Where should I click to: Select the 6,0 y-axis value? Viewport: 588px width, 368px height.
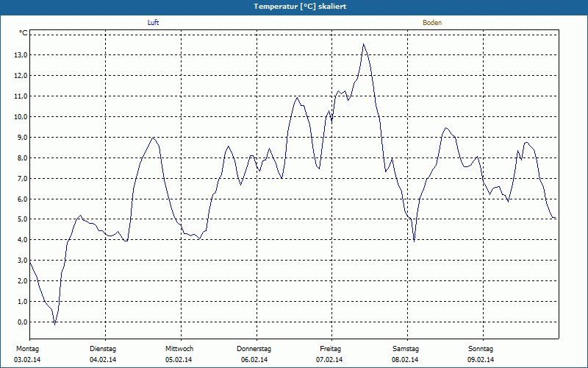(22, 199)
